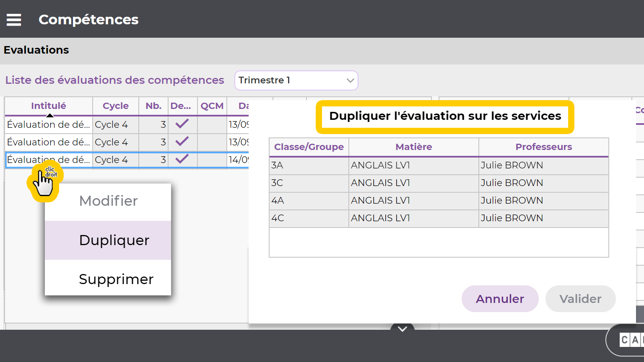
Task: Click the Professeurs column header
Action: pyautogui.click(x=544, y=147)
